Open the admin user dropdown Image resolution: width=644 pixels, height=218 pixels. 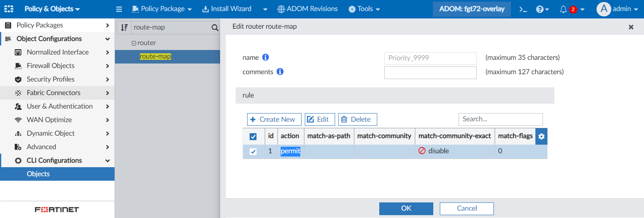(617, 9)
